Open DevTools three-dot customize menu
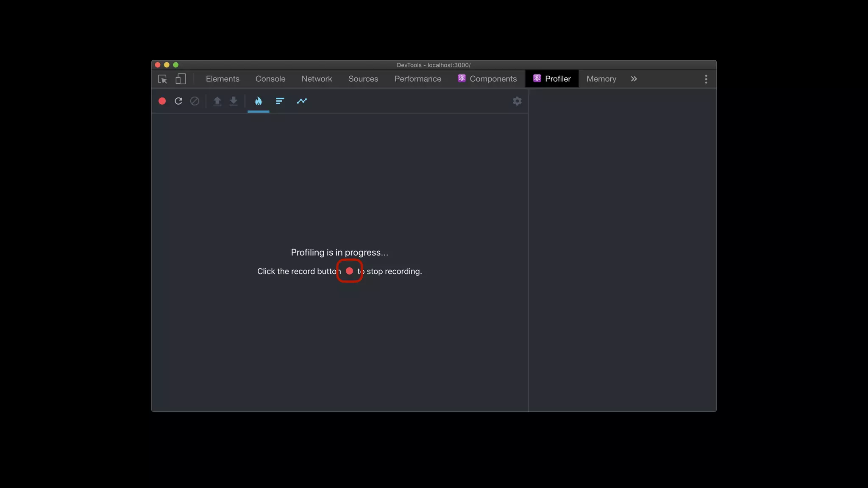Image resolution: width=868 pixels, height=488 pixels. coord(706,79)
